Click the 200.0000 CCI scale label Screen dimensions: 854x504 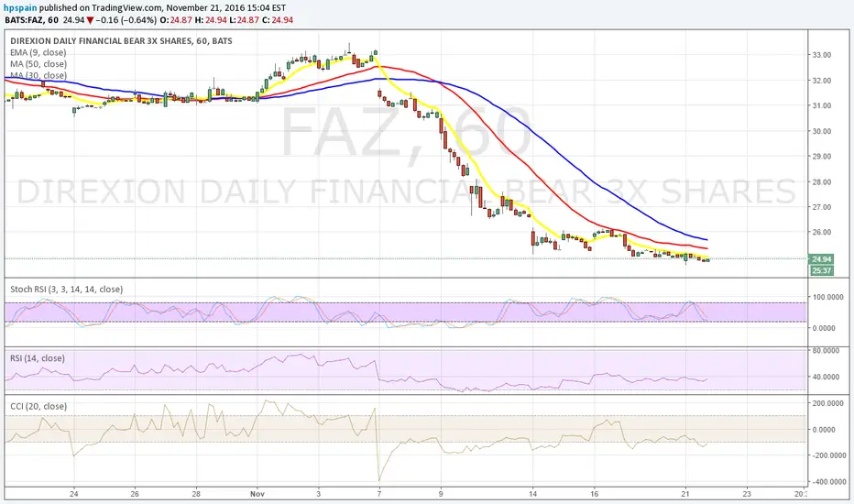[827, 403]
